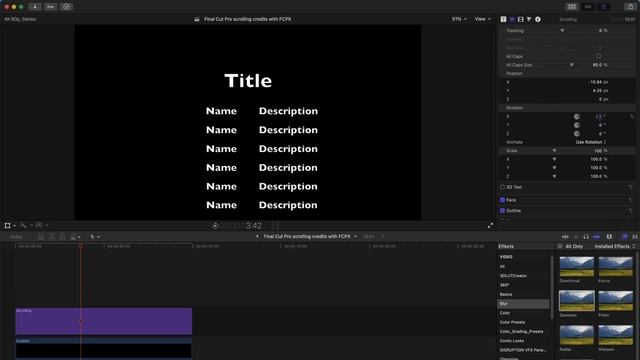Open the Title inspector tab icon
Viewport: 640px width, 360px height.
[503, 19]
